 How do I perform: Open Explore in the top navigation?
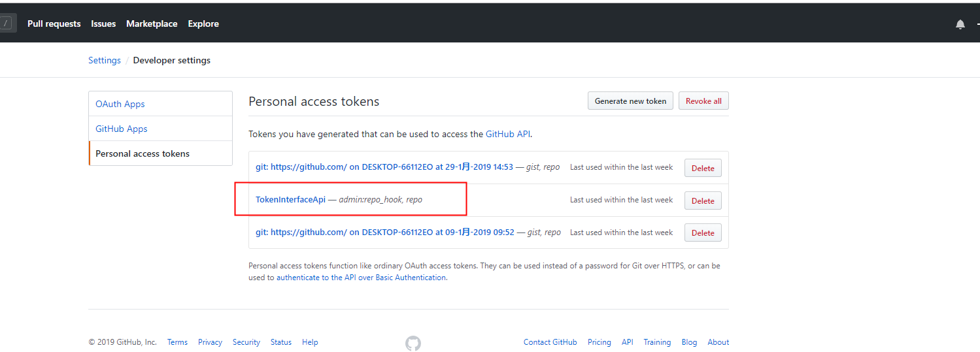pos(203,24)
